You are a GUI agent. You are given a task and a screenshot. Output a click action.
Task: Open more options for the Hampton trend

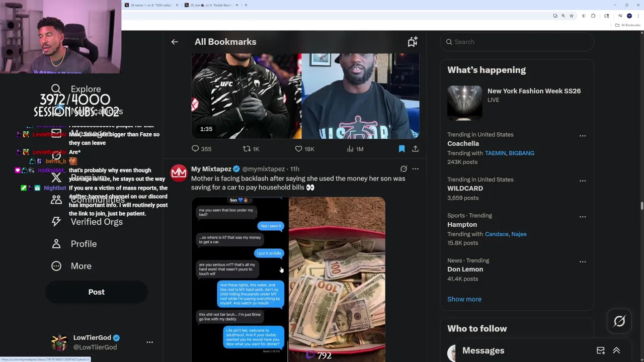coord(582,217)
